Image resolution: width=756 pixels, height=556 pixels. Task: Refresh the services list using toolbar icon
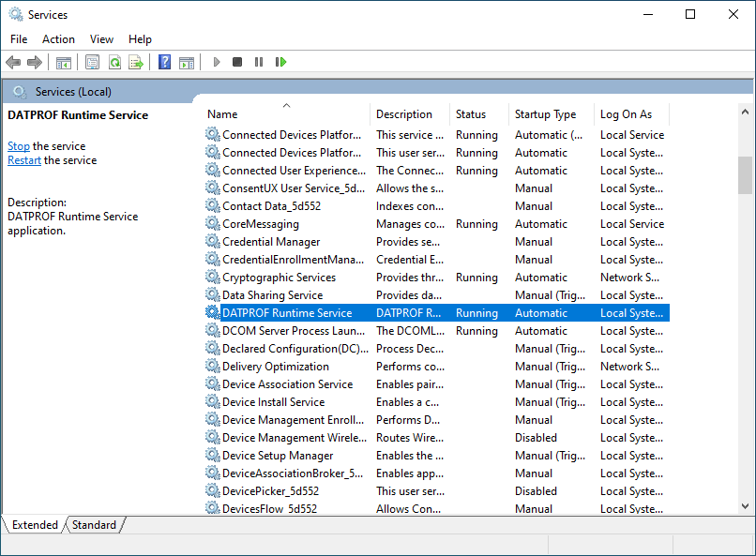pos(113,62)
